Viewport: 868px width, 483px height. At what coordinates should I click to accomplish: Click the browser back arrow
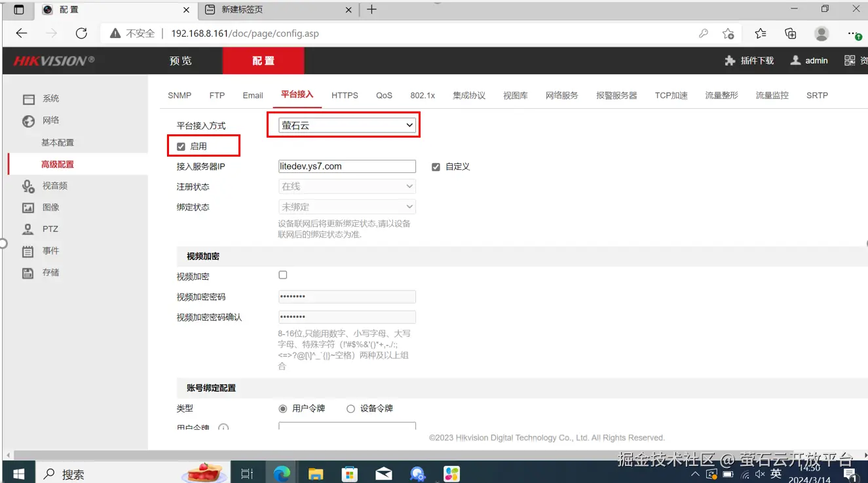tap(22, 33)
